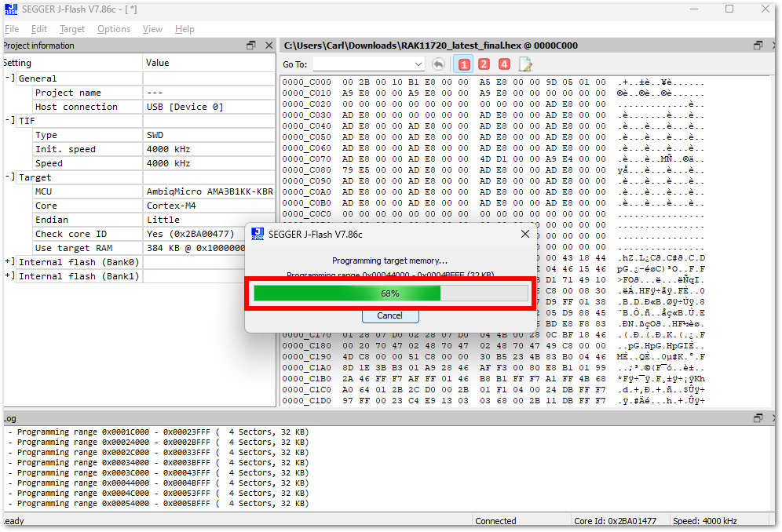Collapse the General settings group

(x=9, y=78)
